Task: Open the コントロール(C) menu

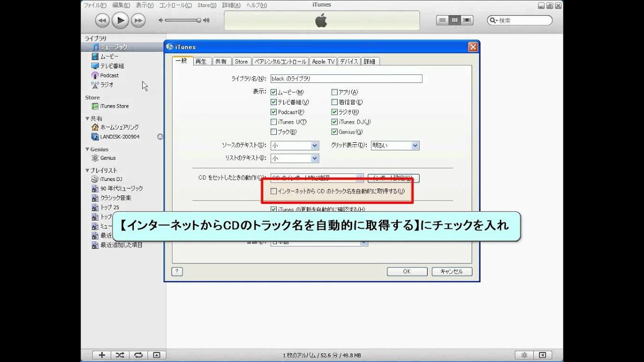Action: point(175,5)
